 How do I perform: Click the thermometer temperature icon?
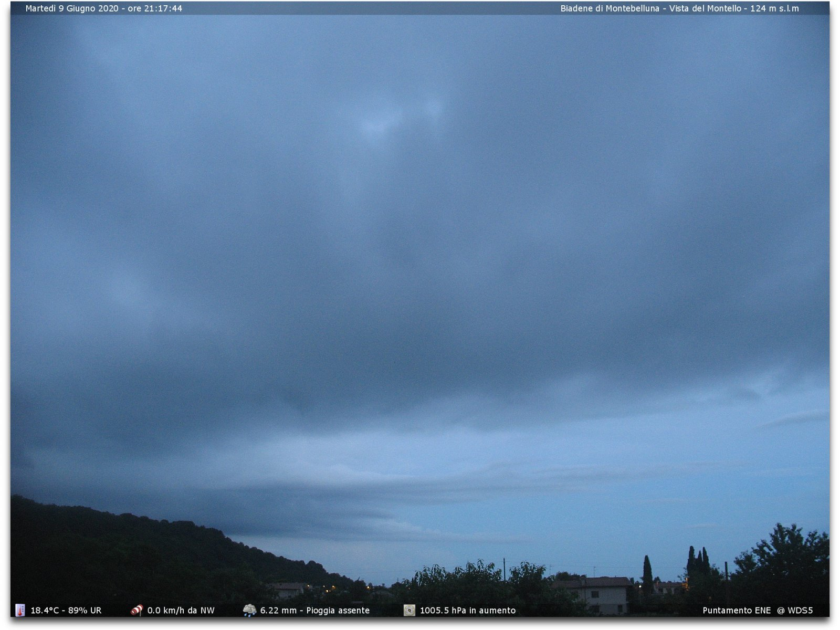coord(20,610)
